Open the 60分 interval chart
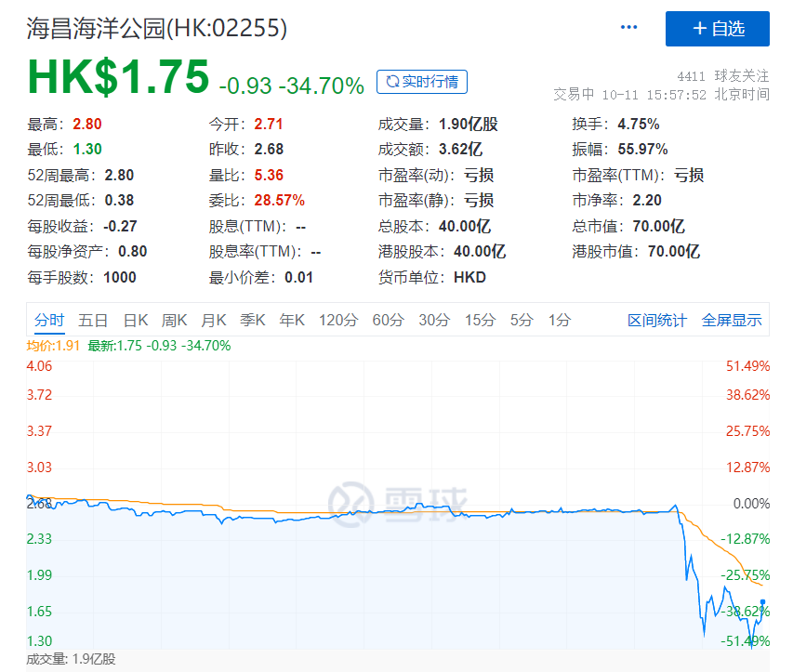 [388, 319]
